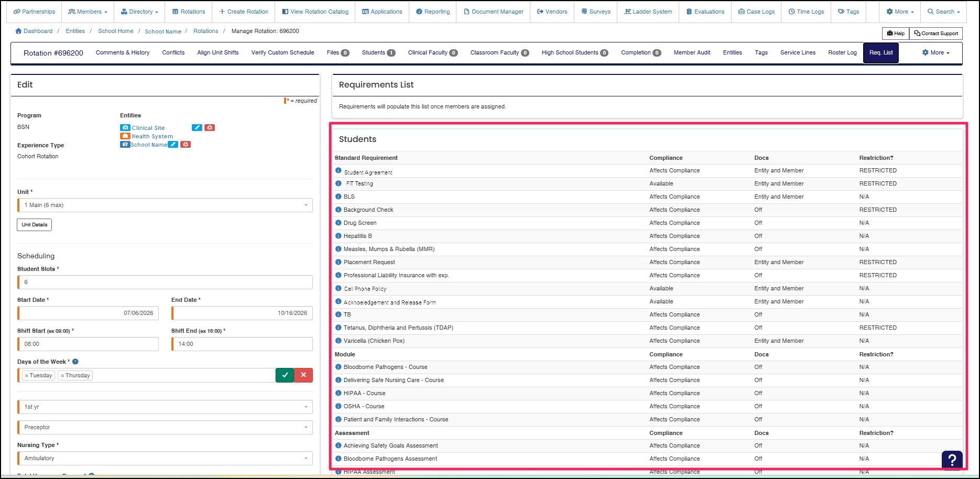This screenshot has height=479, width=980.
Task: Expand the Search menu in top navigation
Action: point(943,12)
